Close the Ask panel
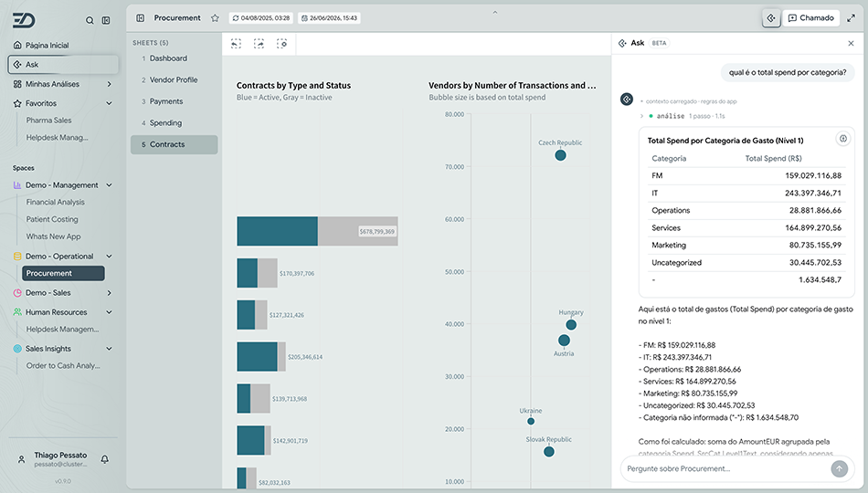This screenshot has width=868, height=493. [x=851, y=43]
